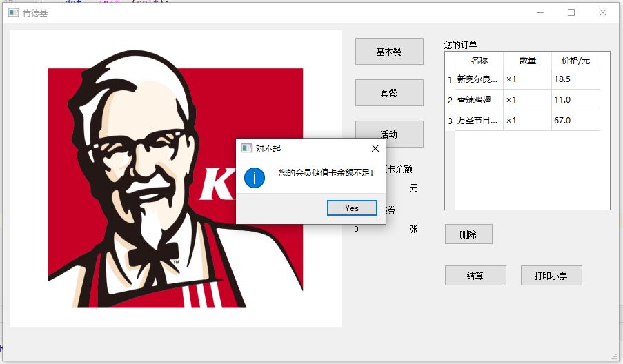Click the price cell 67.0

point(575,120)
